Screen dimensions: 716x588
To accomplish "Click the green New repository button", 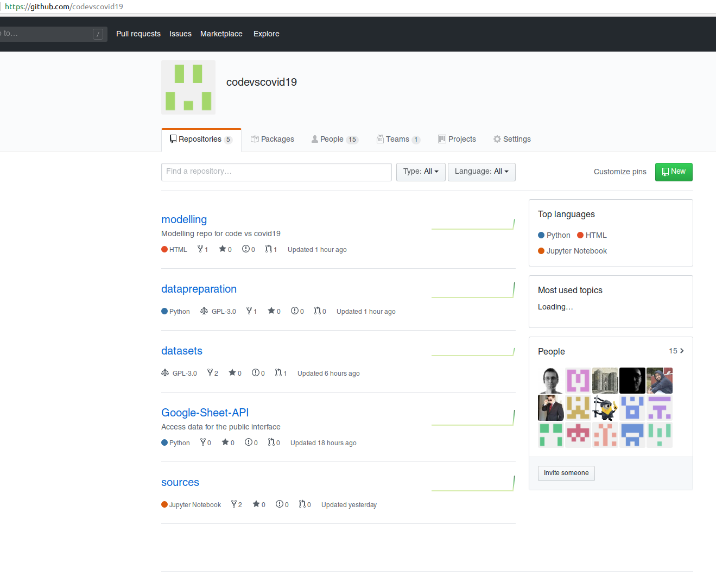I will [x=674, y=172].
